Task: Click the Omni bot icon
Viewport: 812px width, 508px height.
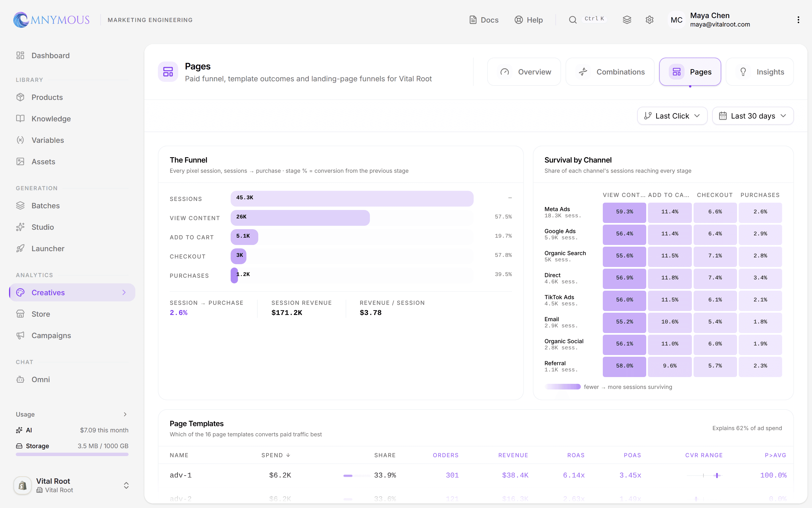Action: click(x=21, y=379)
